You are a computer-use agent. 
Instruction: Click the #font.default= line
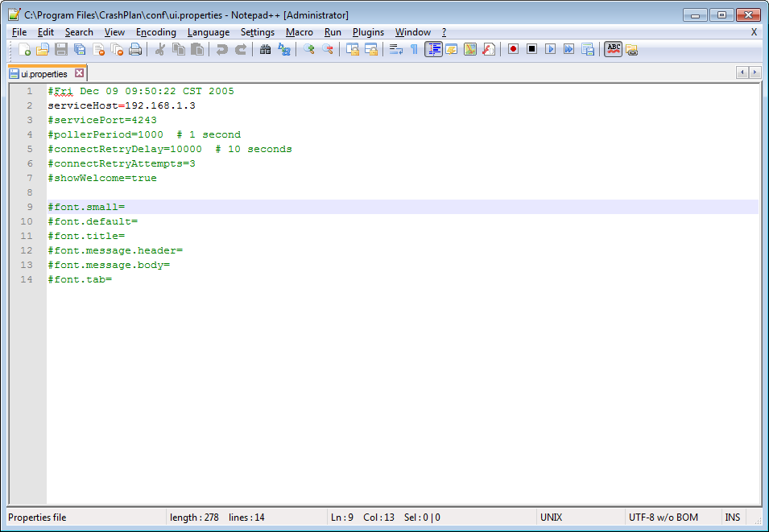tap(93, 221)
